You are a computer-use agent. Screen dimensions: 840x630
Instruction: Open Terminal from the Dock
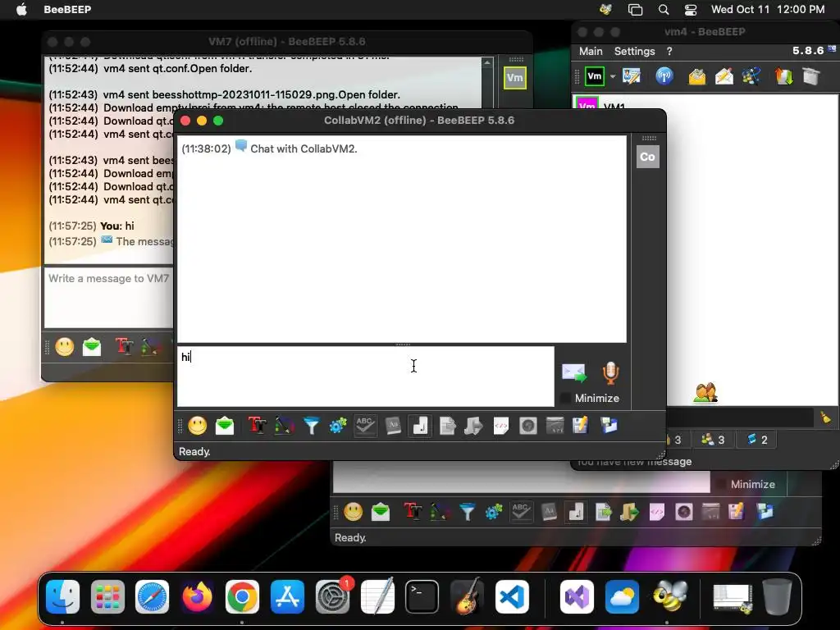point(422,597)
